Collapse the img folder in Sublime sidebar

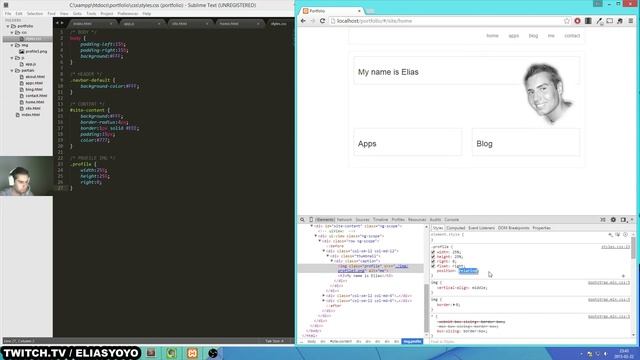(12, 45)
